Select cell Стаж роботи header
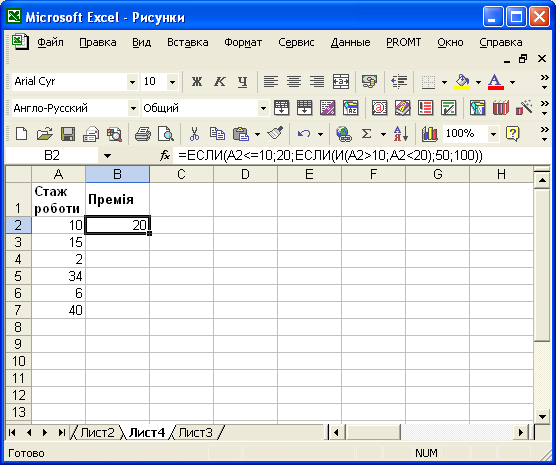Viewport: 556px width, 465px height. click(59, 199)
